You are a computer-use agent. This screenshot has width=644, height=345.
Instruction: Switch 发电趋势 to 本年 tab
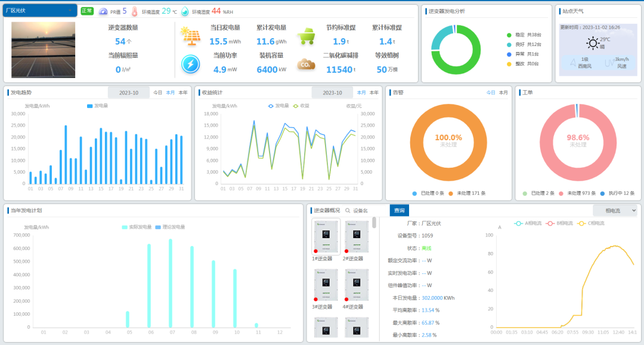click(x=183, y=93)
